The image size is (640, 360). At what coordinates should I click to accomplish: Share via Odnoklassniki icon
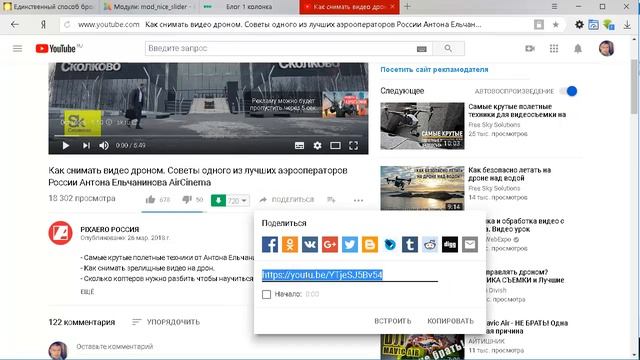pyautogui.click(x=290, y=244)
